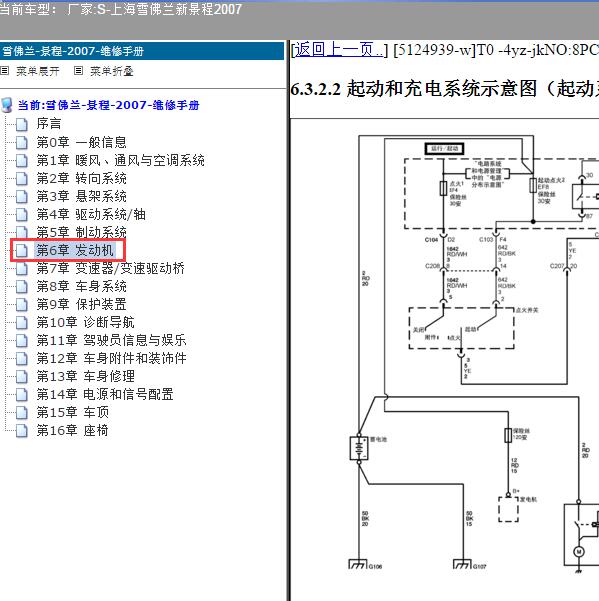Click the page icon beside 第8章 车身系统

click(22, 286)
